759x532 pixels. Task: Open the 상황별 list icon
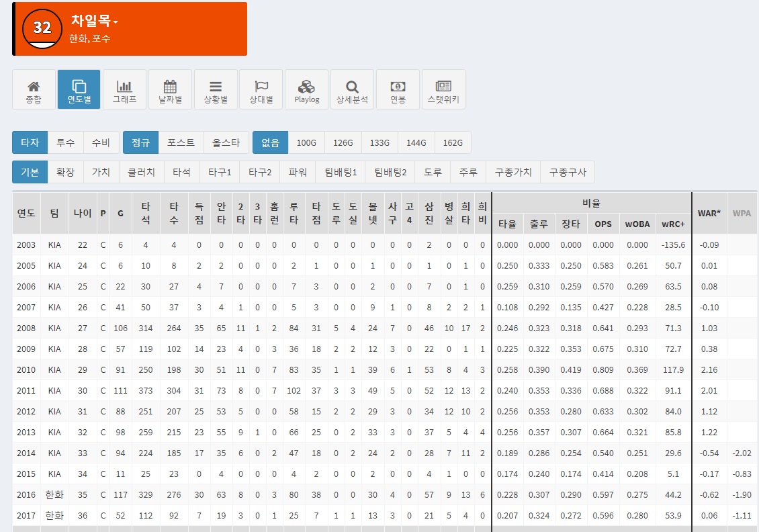tap(216, 86)
